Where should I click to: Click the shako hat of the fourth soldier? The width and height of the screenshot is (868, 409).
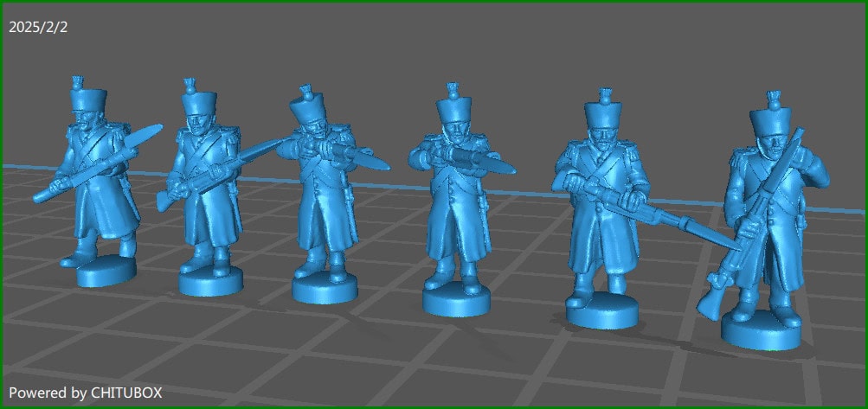point(453,108)
